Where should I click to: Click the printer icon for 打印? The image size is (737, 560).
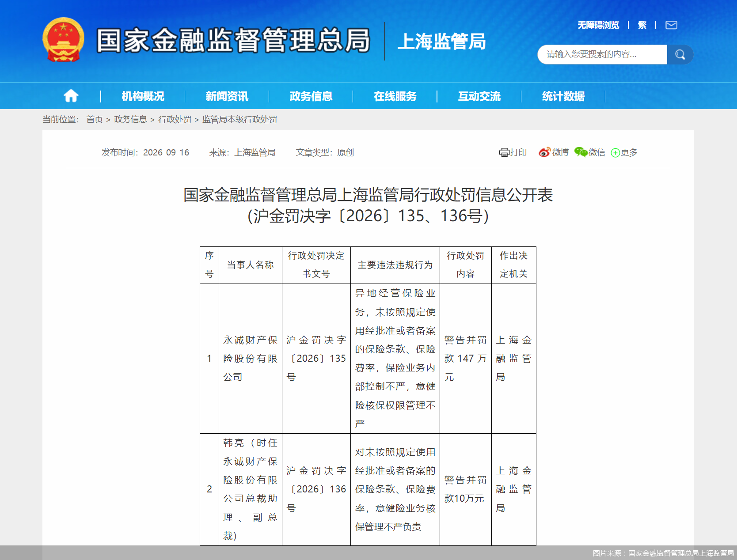click(504, 152)
